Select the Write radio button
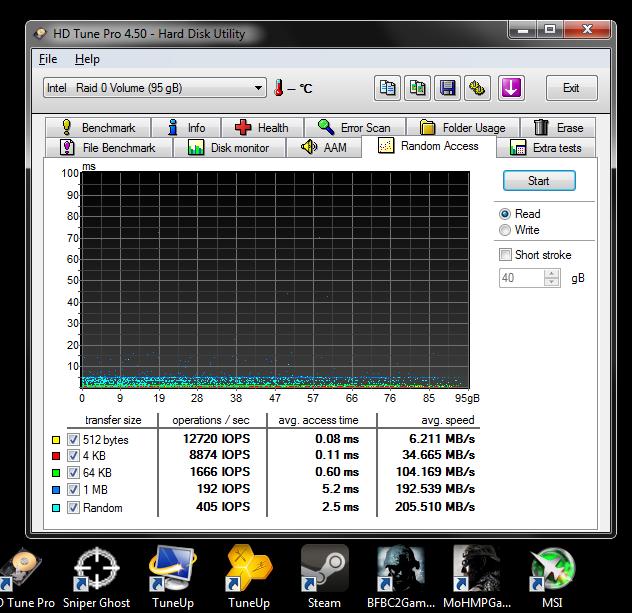632x613 pixels. [x=505, y=230]
